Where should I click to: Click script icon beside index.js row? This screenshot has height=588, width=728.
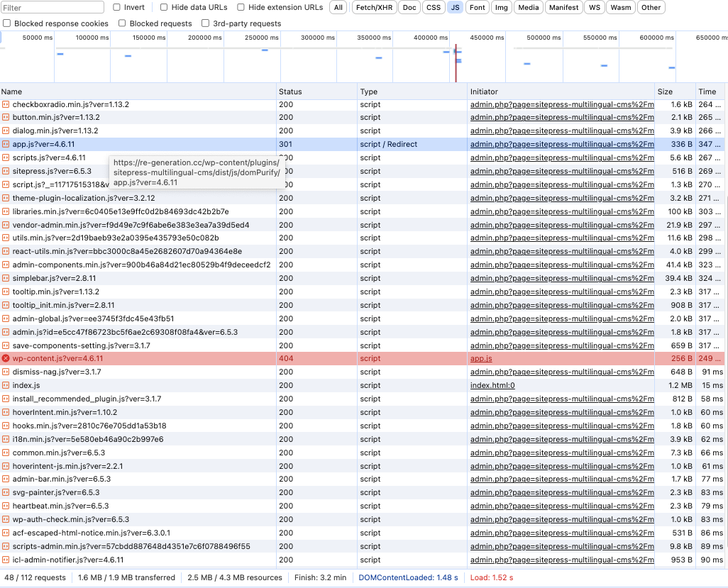[x=6, y=385]
